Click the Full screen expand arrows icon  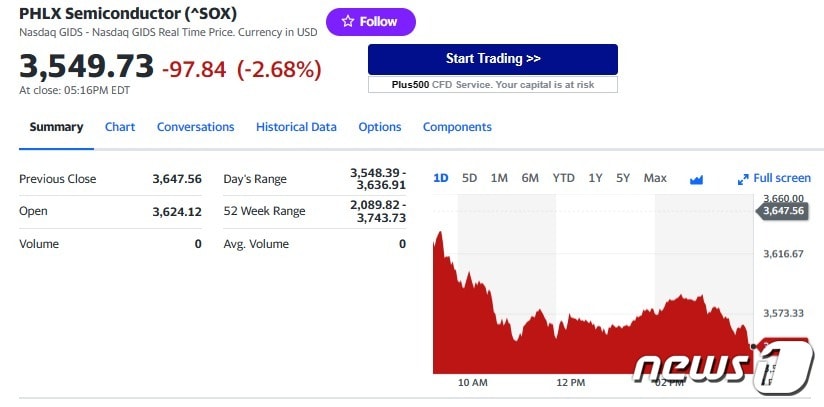(743, 179)
